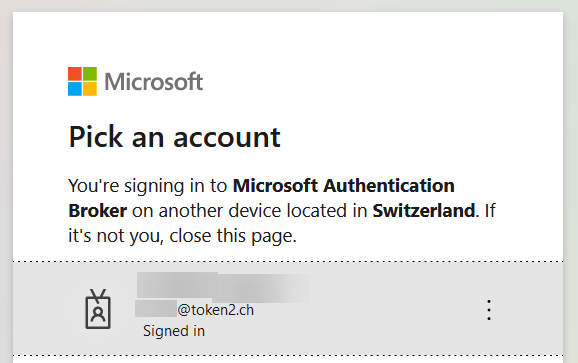Click the green square in Microsoft logo
Viewport: 578px width, 363px height.
(x=90, y=74)
